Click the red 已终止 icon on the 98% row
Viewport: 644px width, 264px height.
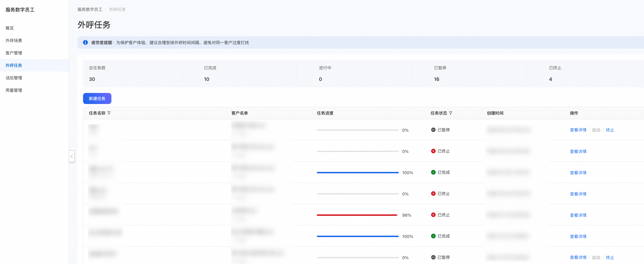coord(433,215)
